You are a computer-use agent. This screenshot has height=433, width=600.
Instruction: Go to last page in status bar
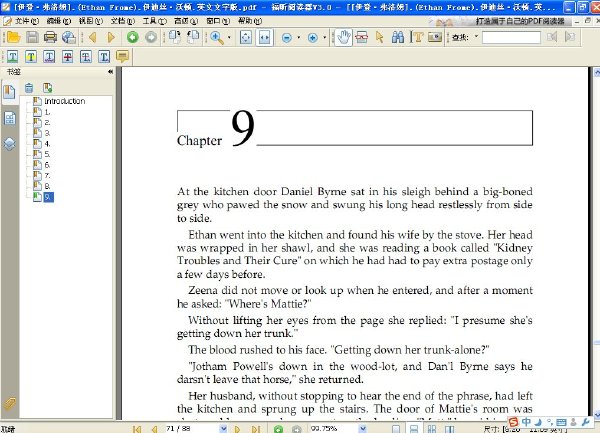coord(256,429)
